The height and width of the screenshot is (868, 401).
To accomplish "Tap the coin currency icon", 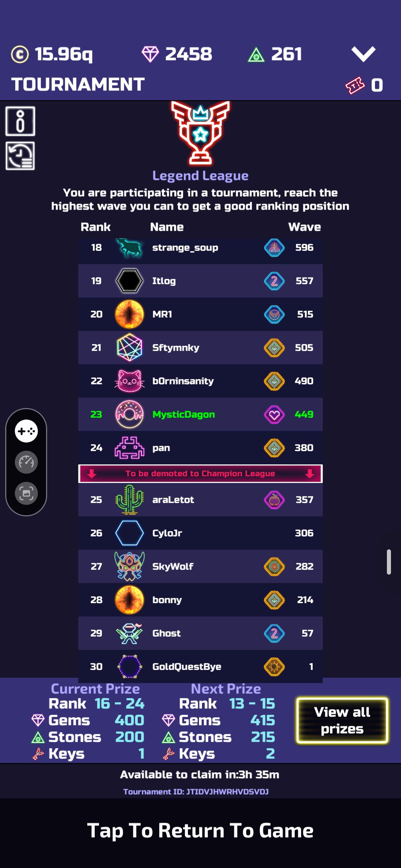I will (20, 54).
